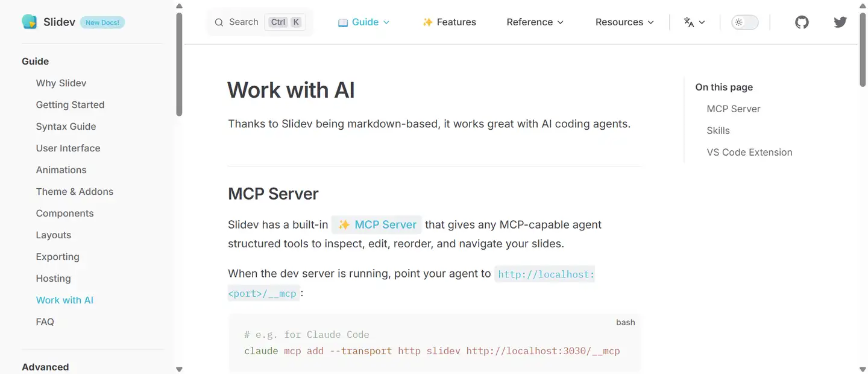868x374 pixels.
Task: Open Why Slidev in sidebar
Action: click(x=61, y=83)
